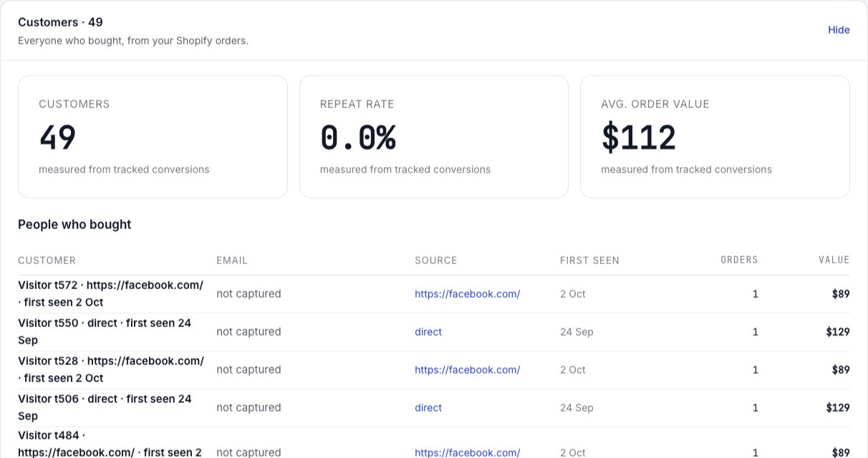
Task: Select the Visitor t572 customer name
Action: 111,294
